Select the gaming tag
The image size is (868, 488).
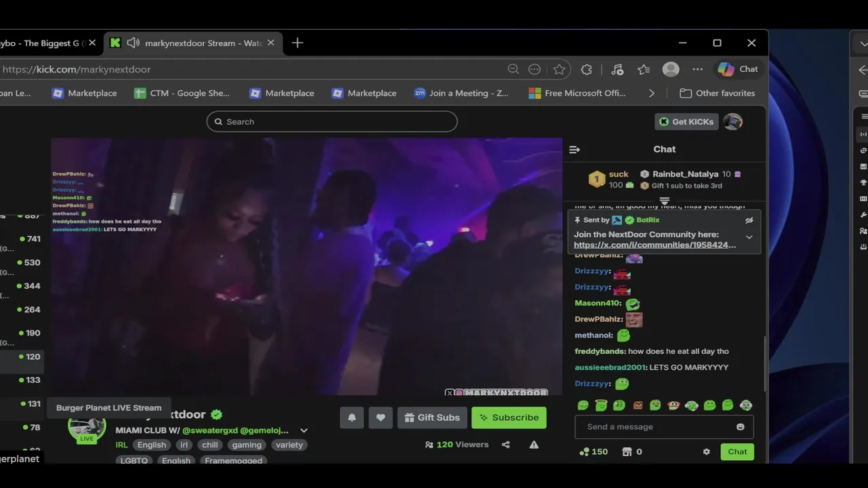tap(246, 445)
